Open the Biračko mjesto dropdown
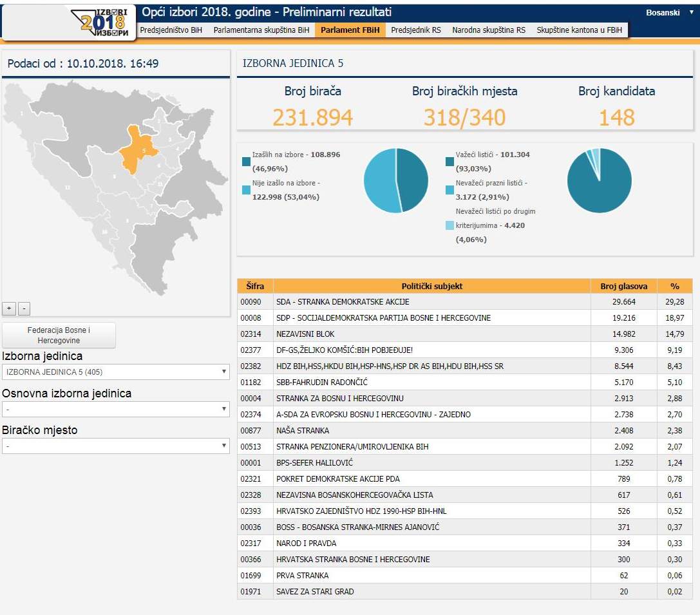The image size is (700, 615). point(116,446)
